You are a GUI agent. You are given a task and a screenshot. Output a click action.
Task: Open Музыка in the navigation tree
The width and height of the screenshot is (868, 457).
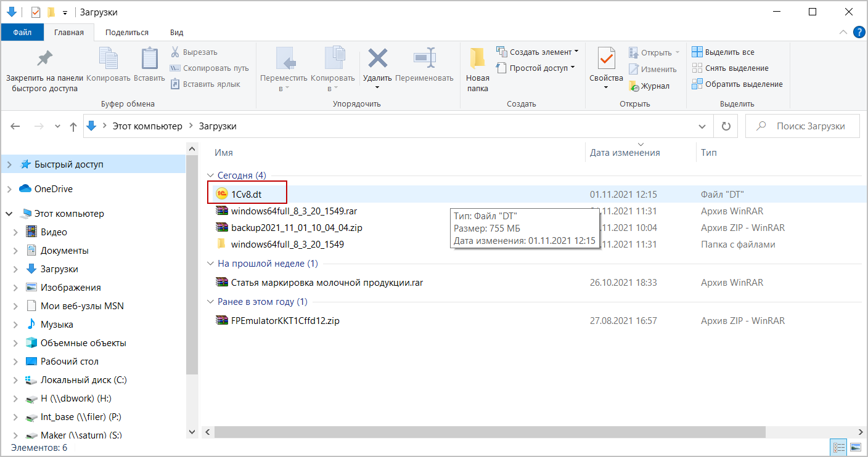point(57,325)
